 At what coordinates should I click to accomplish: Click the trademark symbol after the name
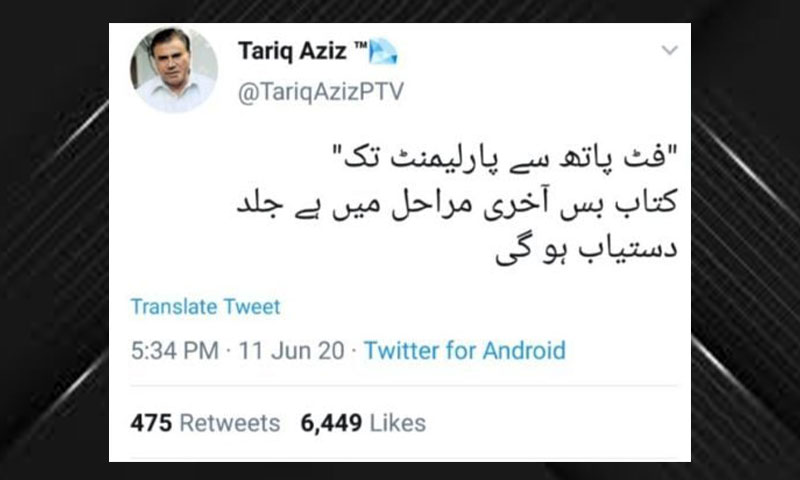click(360, 46)
